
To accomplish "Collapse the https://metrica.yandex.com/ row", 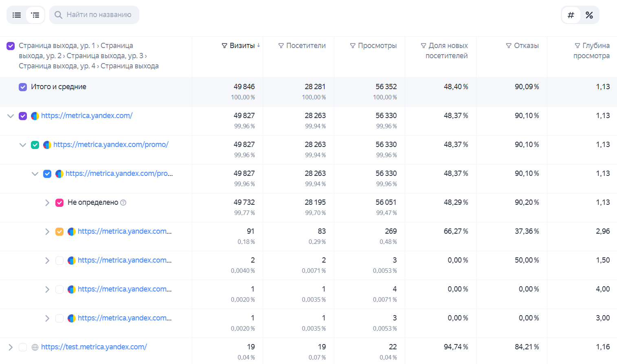I will pyautogui.click(x=11, y=116).
